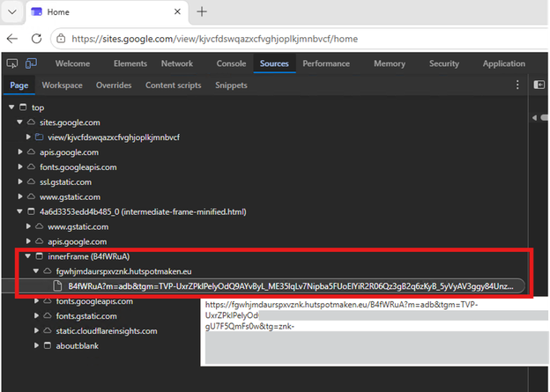Toggle device emulation toolbar icon
550x392 pixels.
coord(31,63)
